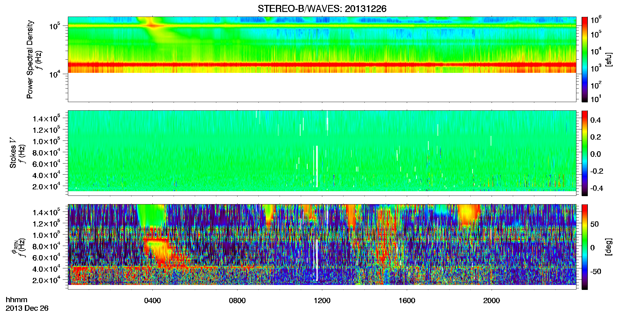This screenshot has height=332, width=644.
Task: Click the 2.0×10^4 tick in phi RTN panel
Action: pyautogui.click(x=46, y=280)
